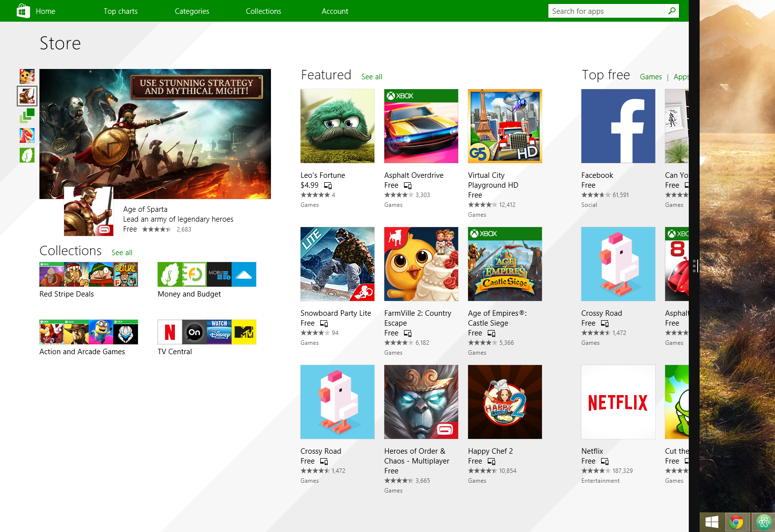Open Atom editor from taskbar
Screen dimensions: 775x532
pyautogui.click(x=764, y=522)
